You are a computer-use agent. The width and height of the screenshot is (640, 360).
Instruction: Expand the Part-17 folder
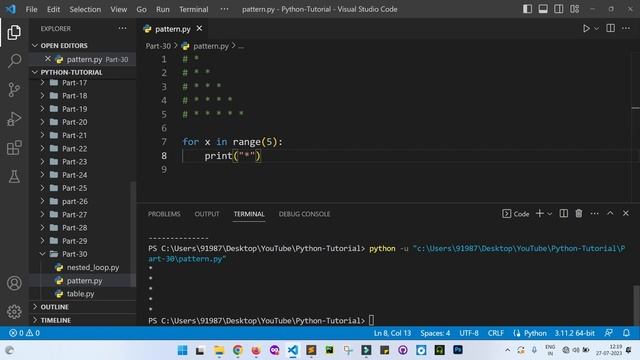tap(74, 83)
